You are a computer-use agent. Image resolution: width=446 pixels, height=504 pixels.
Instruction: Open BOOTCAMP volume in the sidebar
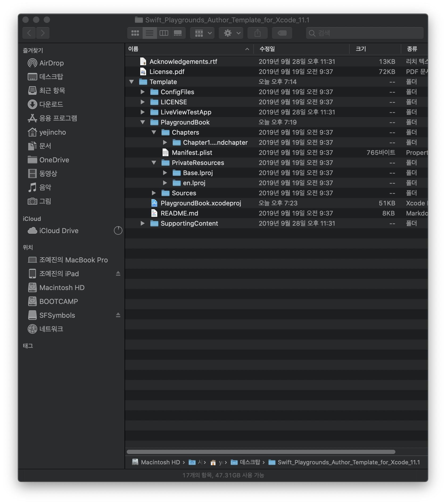point(71,301)
